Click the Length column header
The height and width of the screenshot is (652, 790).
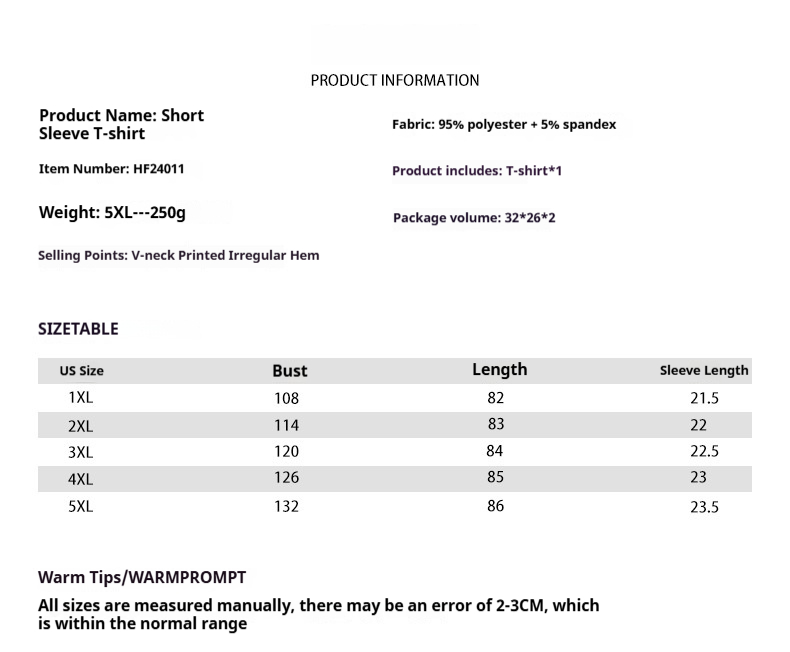(499, 370)
